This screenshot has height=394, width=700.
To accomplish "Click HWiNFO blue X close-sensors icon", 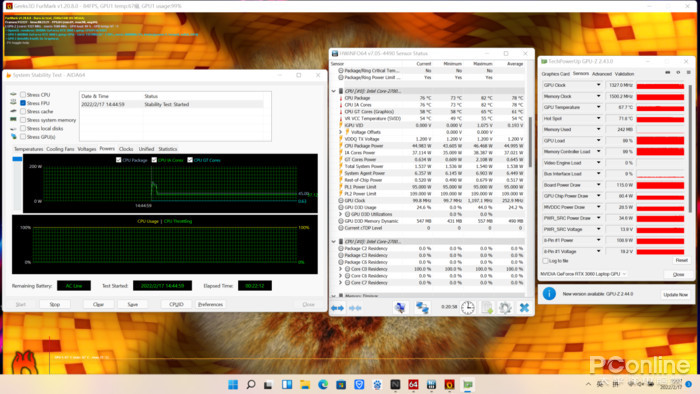I will [x=524, y=307].
